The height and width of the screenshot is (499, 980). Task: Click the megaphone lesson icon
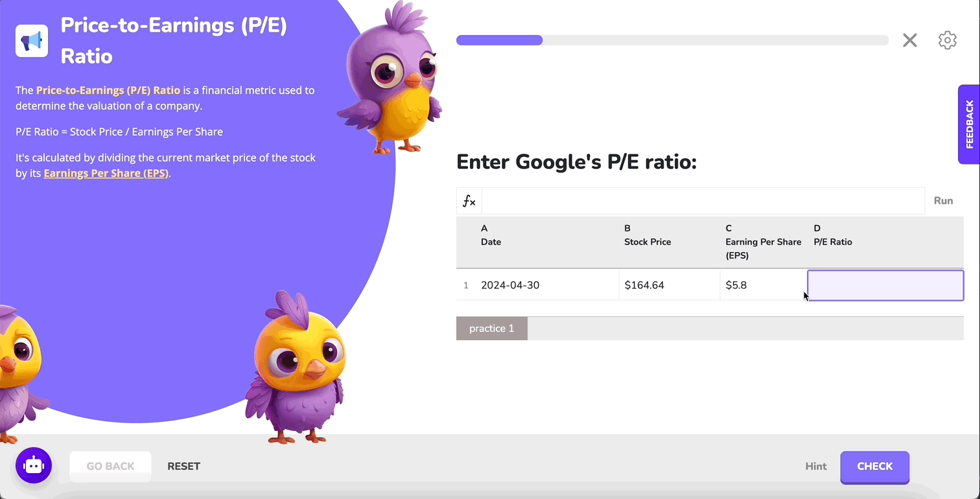coord(32,41)
